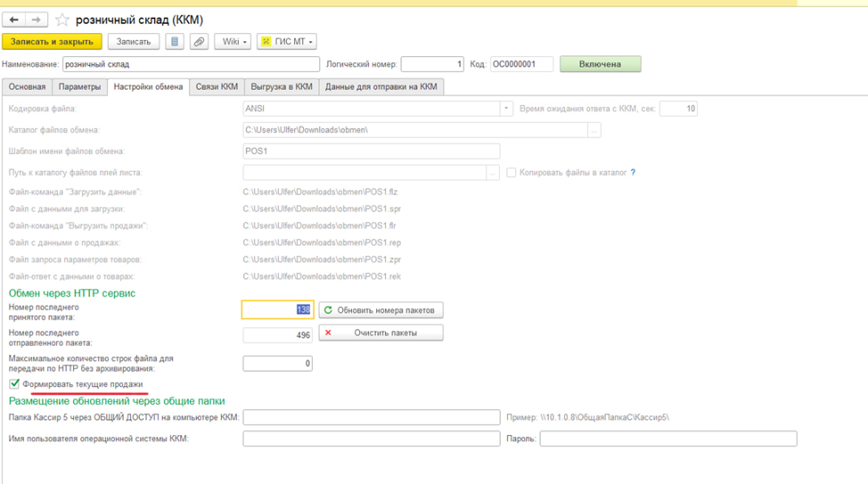Click the Шаблон имени файлов обмена field
Screen dimensions: 868x484
pos(371,152)
